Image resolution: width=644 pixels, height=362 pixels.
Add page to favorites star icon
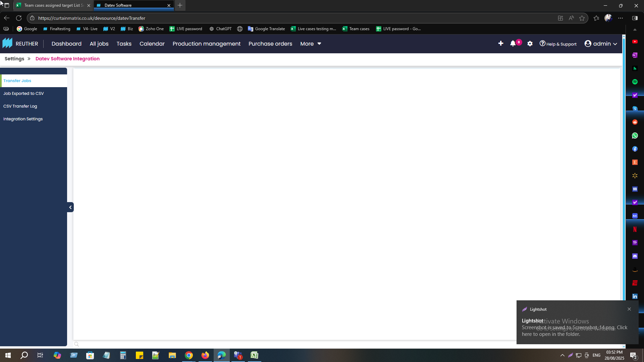pyautogui.click(x=582, y=18)
